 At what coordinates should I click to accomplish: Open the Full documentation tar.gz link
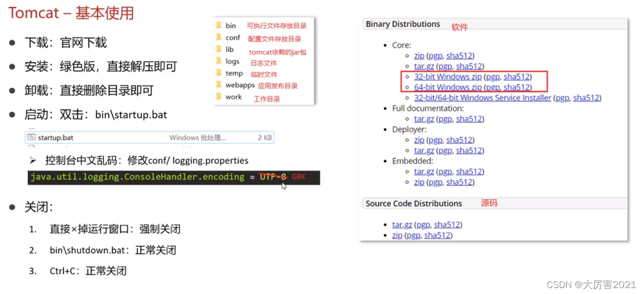[x=424, y=119]
